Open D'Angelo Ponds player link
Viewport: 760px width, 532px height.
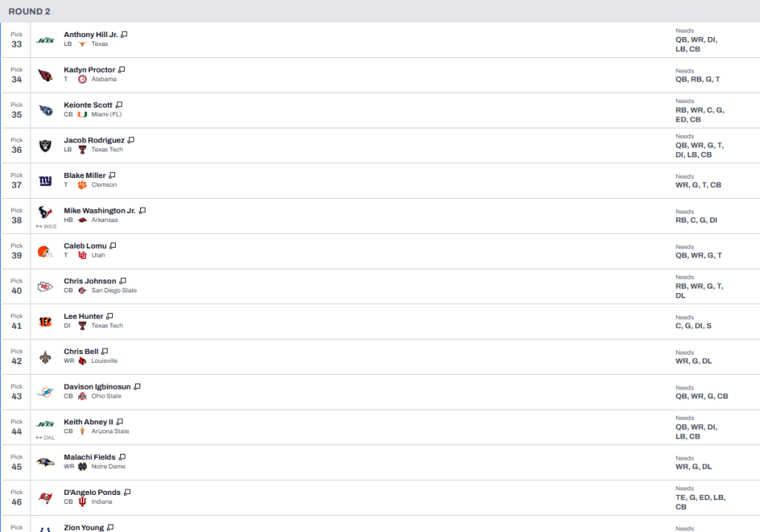92,492
